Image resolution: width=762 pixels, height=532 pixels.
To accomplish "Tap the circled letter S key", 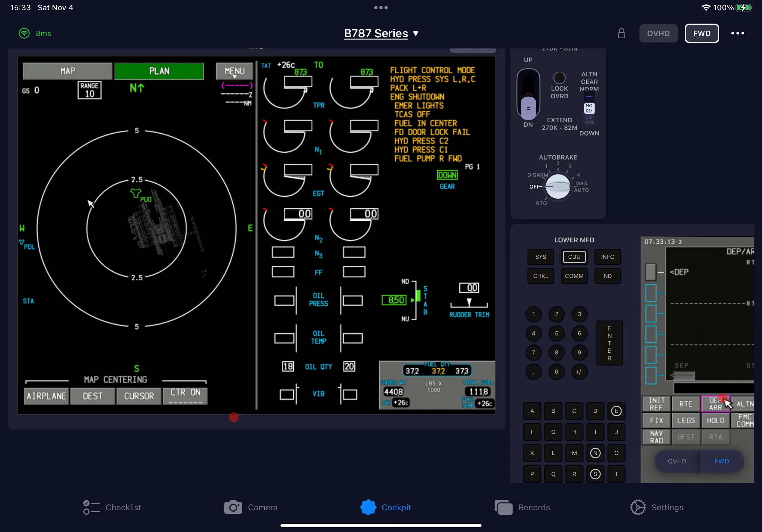I will (595, 474).
